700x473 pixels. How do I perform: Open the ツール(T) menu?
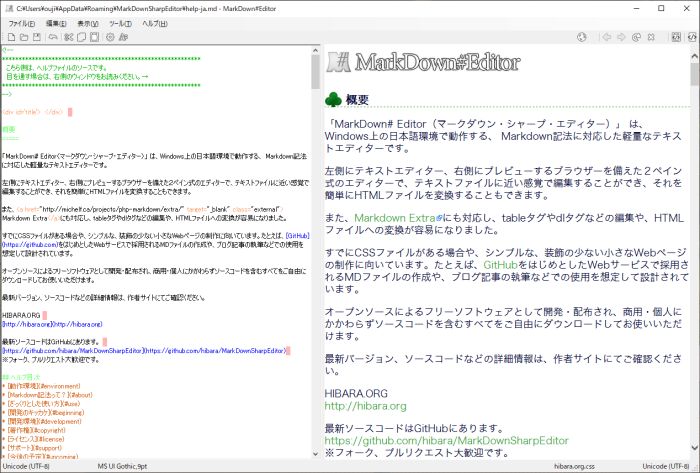121,22
